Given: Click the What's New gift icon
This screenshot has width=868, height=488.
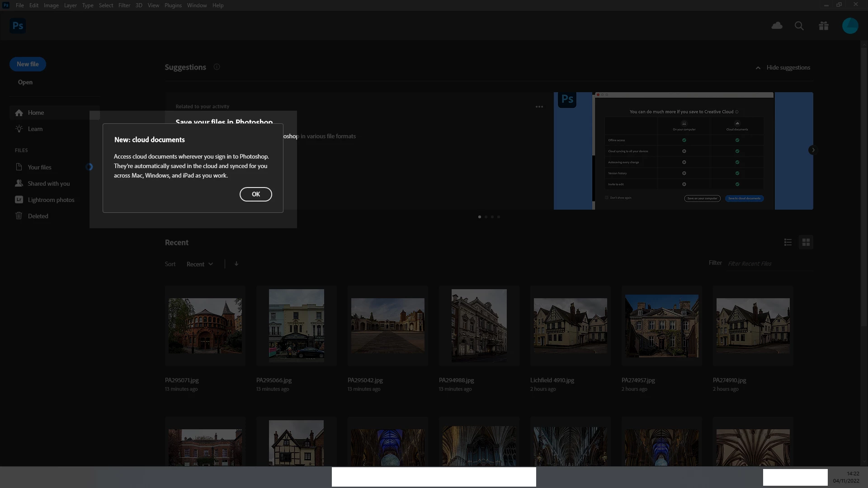Looking at the screenshot, I should point(824,26).
